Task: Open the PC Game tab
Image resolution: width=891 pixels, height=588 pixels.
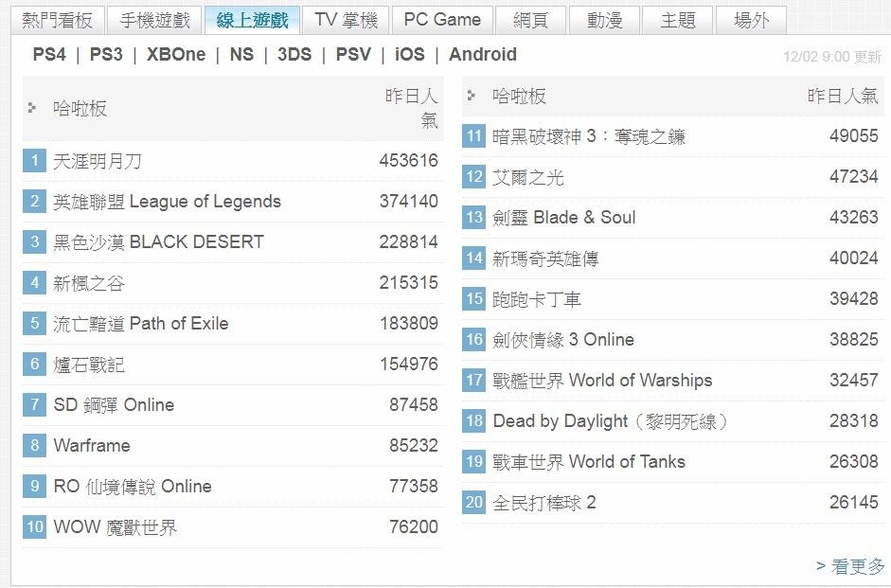Action: click(x=442, y=20)
